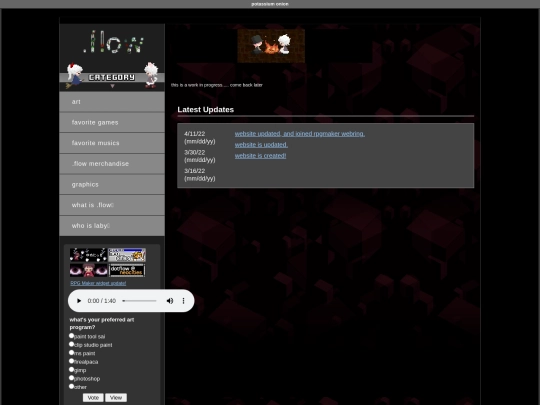Click the RPG Maker widget update link
The width and height of the screenshot is (540, 405).
pyautogui.click(x=98, y=283)
